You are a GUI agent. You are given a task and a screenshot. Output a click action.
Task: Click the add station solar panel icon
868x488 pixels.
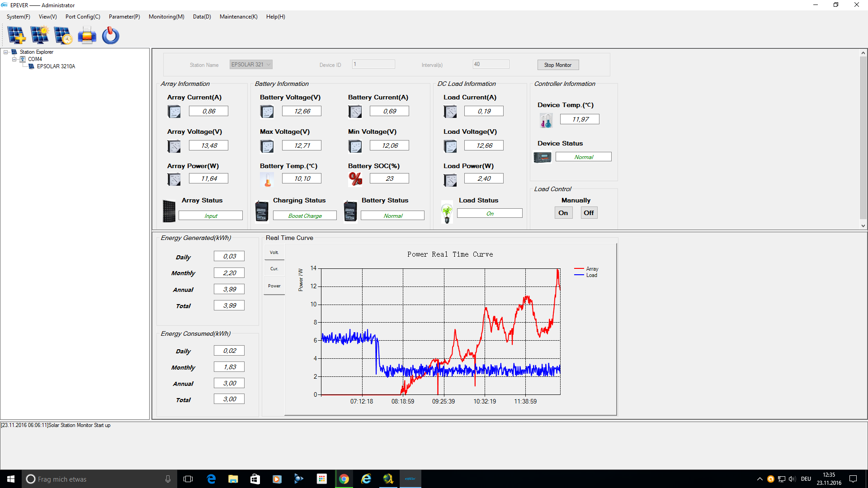pyautogui.click(x=17, y=35)
